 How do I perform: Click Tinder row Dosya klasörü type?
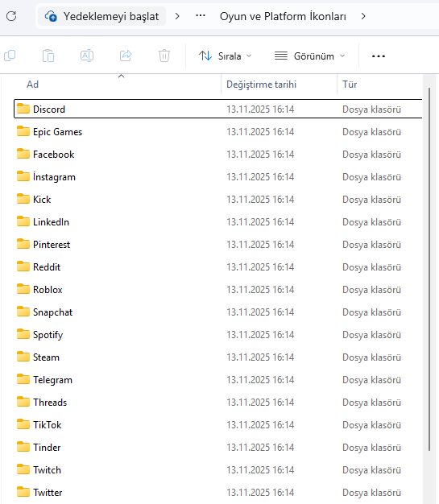coord(371,447)
